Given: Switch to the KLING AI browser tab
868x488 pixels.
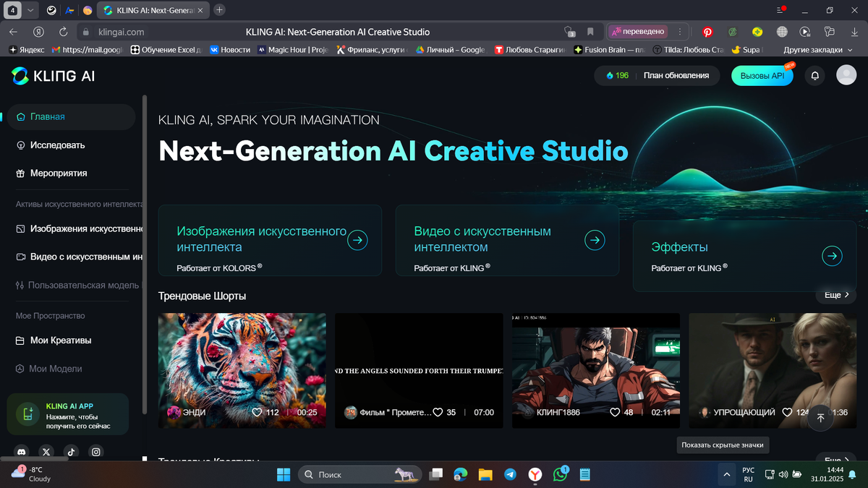Looking at the screenshot, I should [153, 10].
